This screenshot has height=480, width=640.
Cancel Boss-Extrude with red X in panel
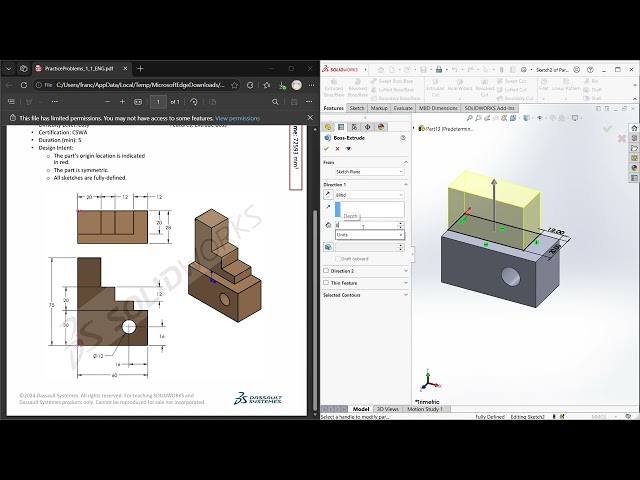tap(337, 149)
